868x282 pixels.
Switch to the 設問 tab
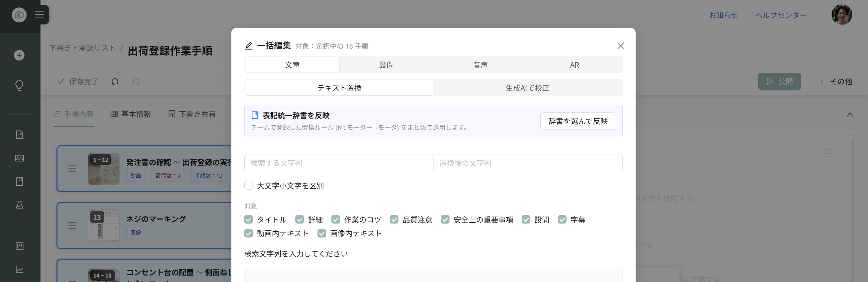pyautogui.click(x=386, y=65)
